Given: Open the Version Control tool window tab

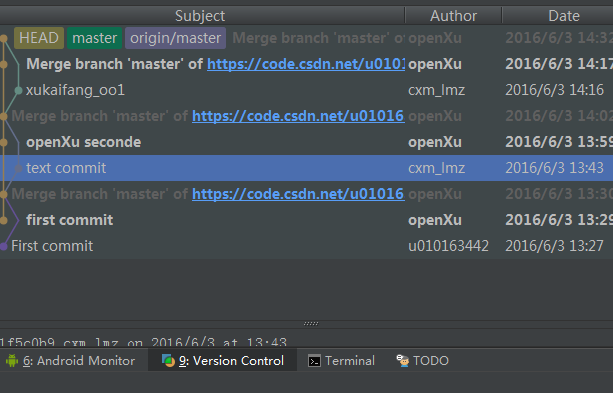Looking at the screenshot, I should 222,361.
